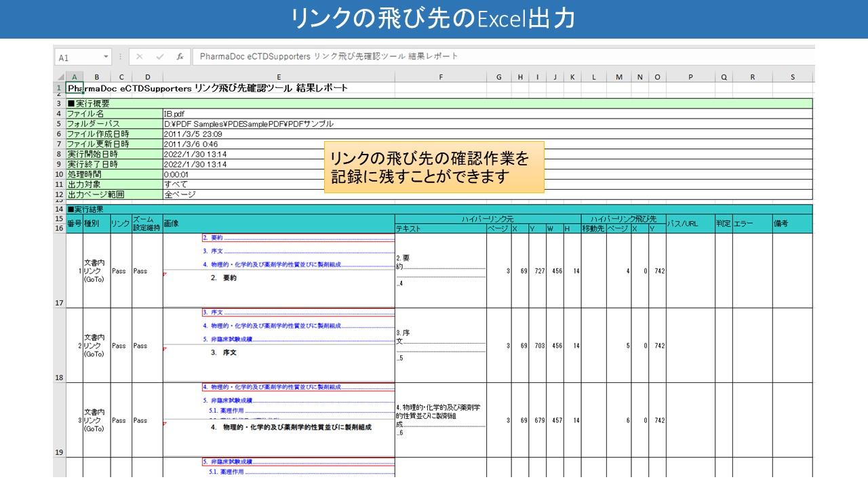This screenshot has width=868, height=488.
Task: Click the yellow callout about リンクの飛び先の確認作業
Action: pyautogui.click(x=434, y=167)
